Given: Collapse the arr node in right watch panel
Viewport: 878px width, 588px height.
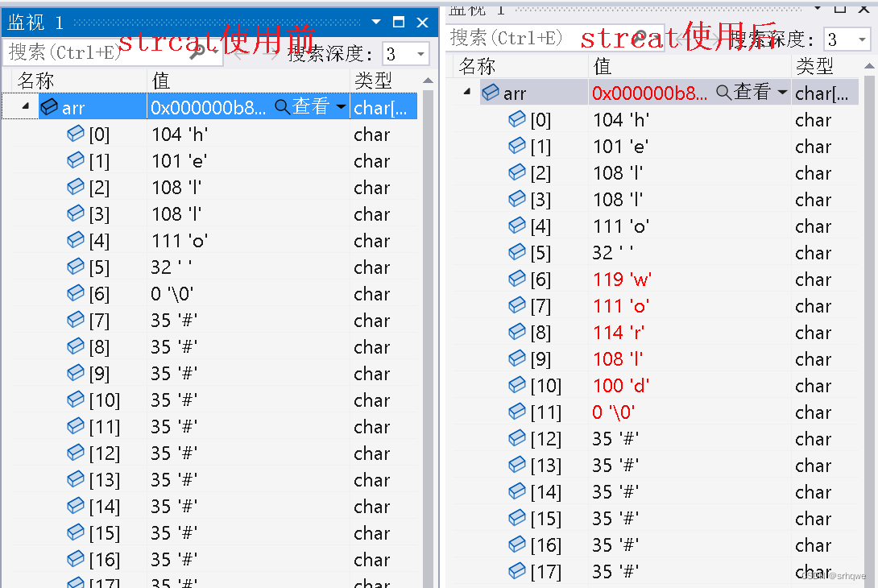Looking at the screenshot, I should coord(466,92).
